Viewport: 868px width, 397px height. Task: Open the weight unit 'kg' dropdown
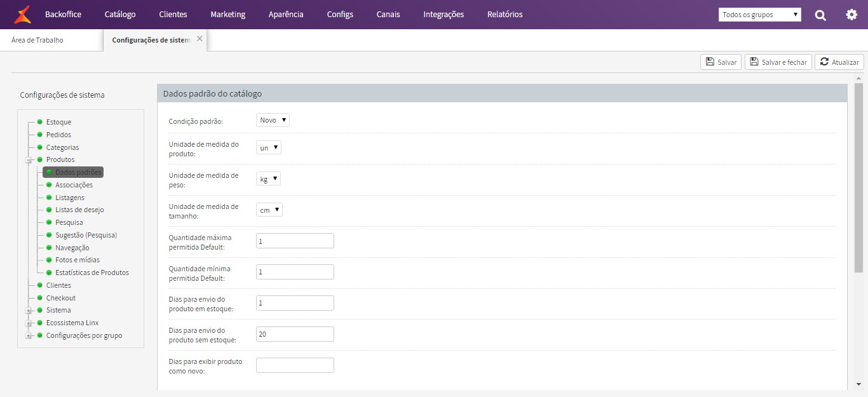click(269, 179)
